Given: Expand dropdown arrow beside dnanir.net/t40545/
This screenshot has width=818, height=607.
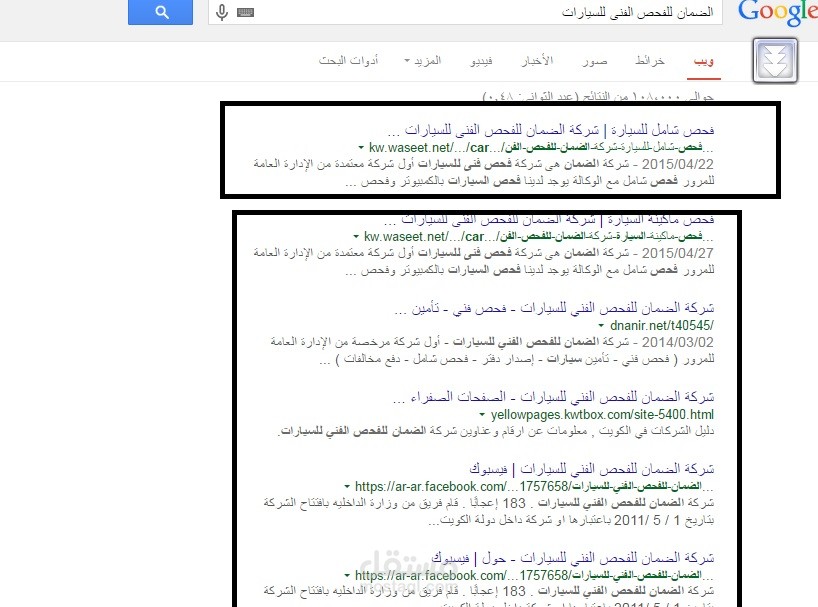Looking at the screenshot, I should [x=601, y=326].
